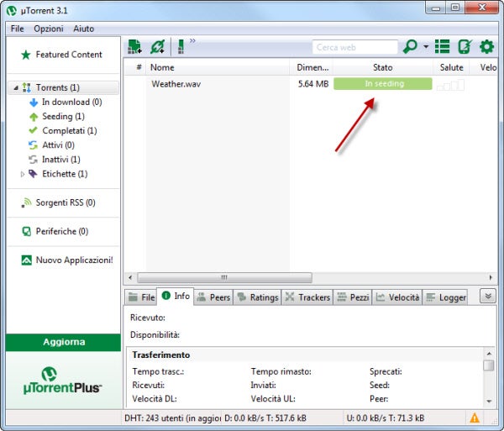Click the RSS feed icon
The width and height of the screenshot is (504, 431).
tap(26, 203)
